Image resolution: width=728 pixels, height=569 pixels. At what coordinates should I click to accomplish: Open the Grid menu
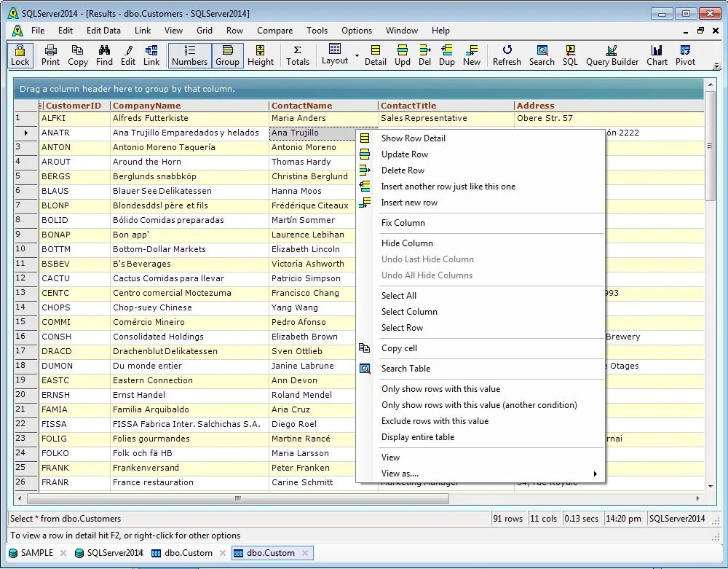coord(205,31)
